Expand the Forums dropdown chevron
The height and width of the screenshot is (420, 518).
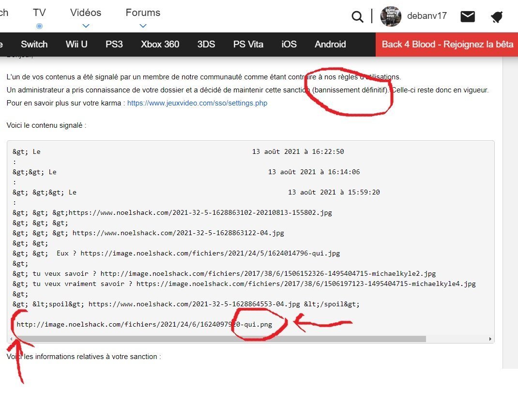143,26
